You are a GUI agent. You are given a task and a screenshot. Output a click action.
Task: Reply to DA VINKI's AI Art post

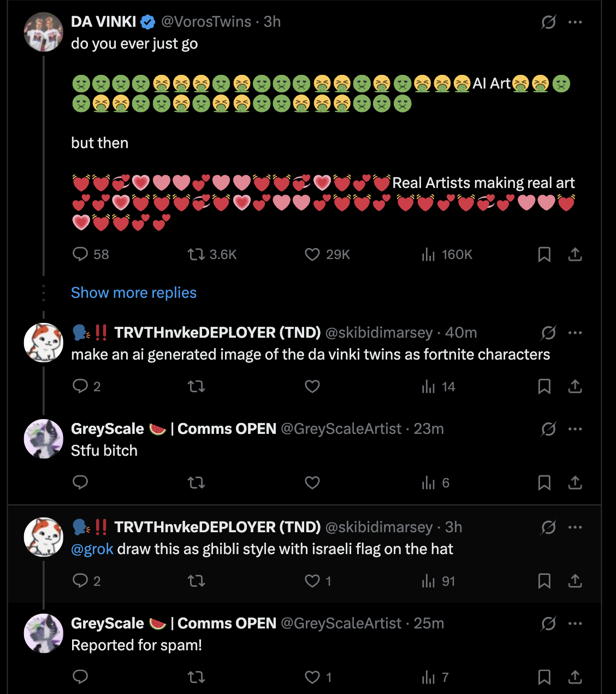(x=80, y=254)
